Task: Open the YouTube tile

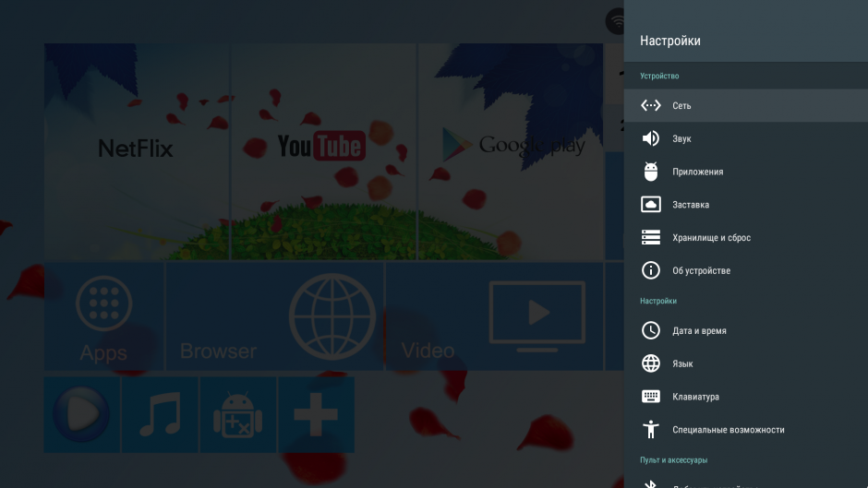Action: [x=323, y=151]
